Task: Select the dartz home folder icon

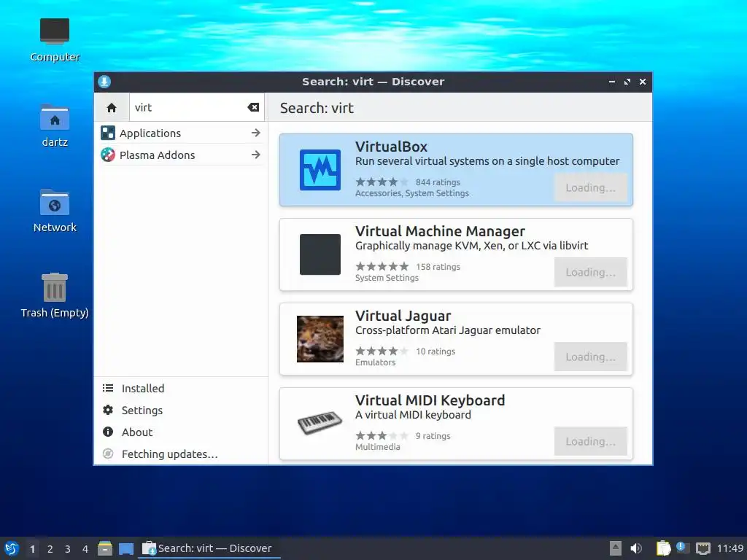Action: (55, 125)
